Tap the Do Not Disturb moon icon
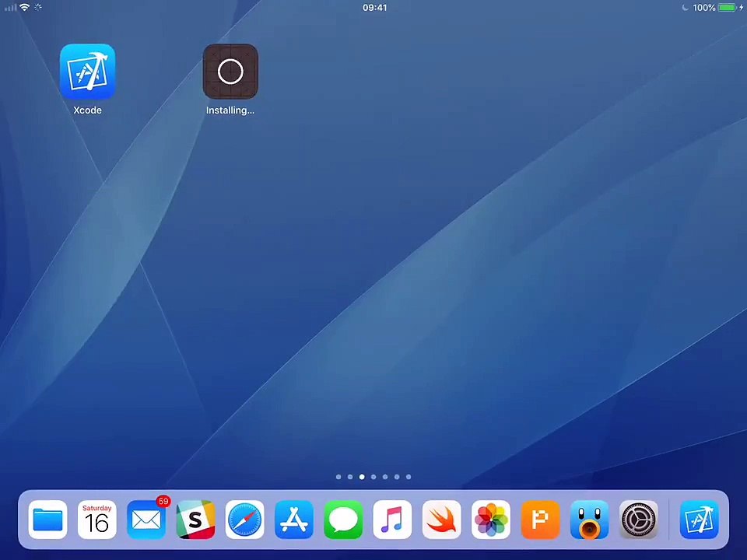 (685, 7)
